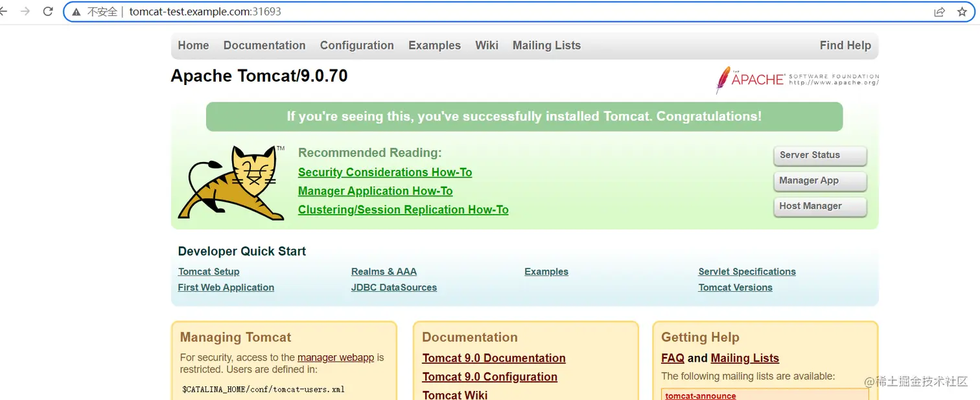Image resolution: width=980 pixels, height=400 pixels.
Task: Open Find Help in the navigation bar
Action: click(x=845, y=45)
